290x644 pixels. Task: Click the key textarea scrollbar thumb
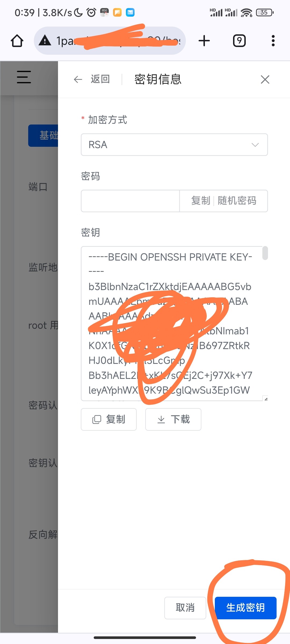(265, 253)
